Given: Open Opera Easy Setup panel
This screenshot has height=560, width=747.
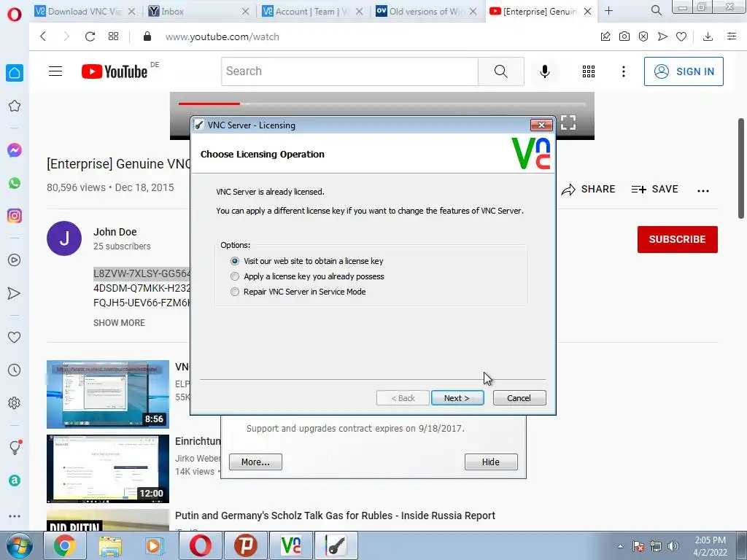Looking at the screenshot, I should [x=732, y=36].
